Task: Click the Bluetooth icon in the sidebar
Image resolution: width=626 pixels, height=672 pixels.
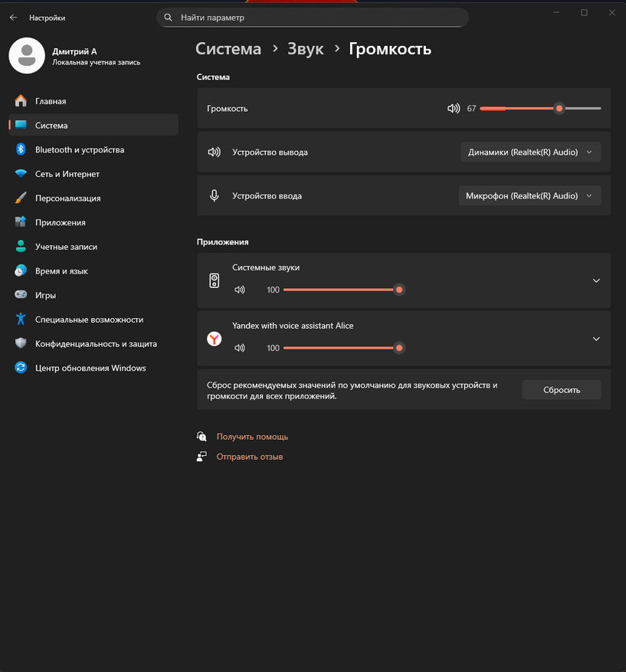Action: tap(21, 149)
